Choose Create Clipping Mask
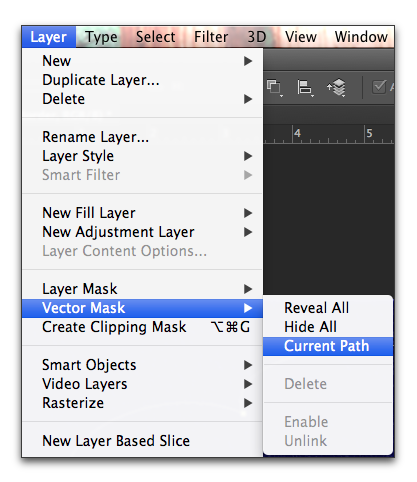 click(142, 327)
